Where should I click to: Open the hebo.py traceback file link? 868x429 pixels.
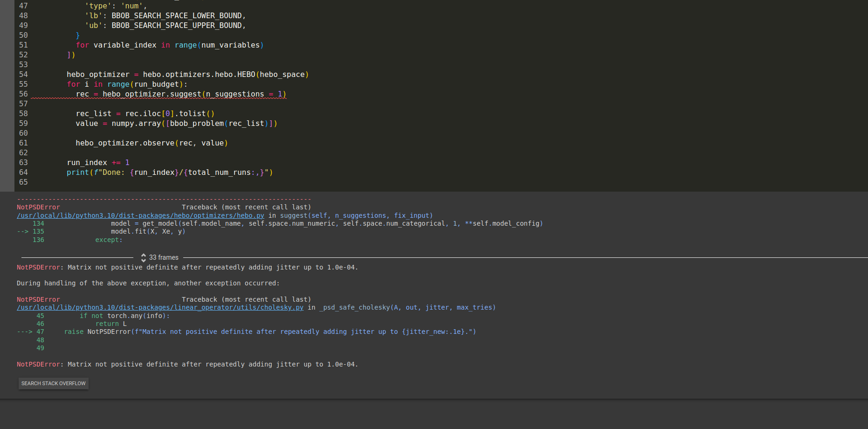coord(140,215)
